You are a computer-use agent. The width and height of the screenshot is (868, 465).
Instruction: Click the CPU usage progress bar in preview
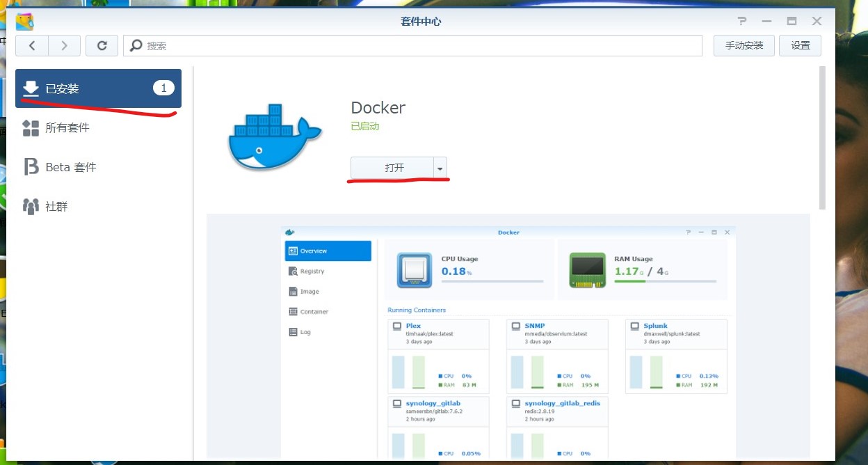point(492,281)
